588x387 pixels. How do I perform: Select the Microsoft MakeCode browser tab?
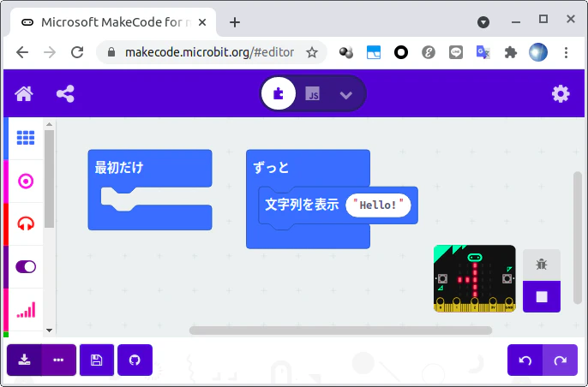click(x=113, y=22)
